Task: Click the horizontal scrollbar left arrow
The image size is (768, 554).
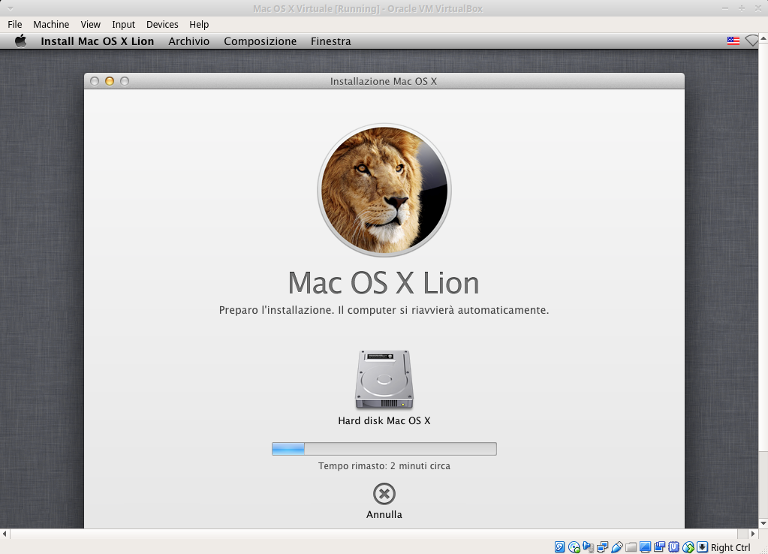Action: pos(4,533)
